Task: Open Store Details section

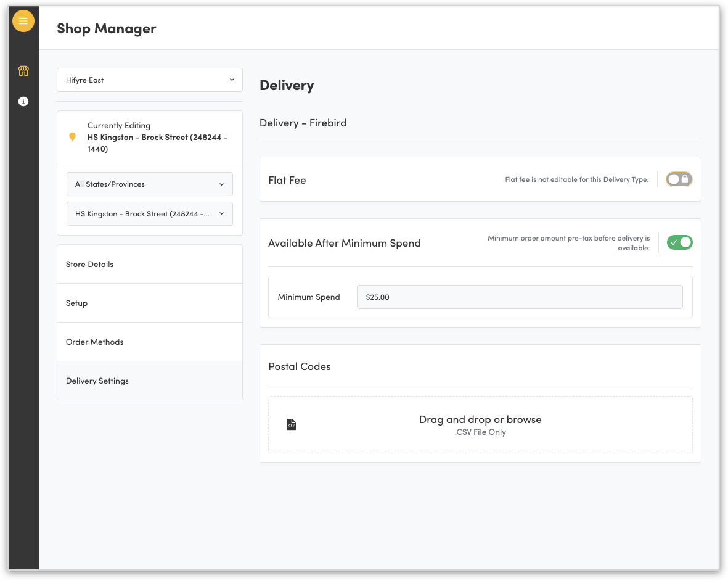Action: pos(150,264)
